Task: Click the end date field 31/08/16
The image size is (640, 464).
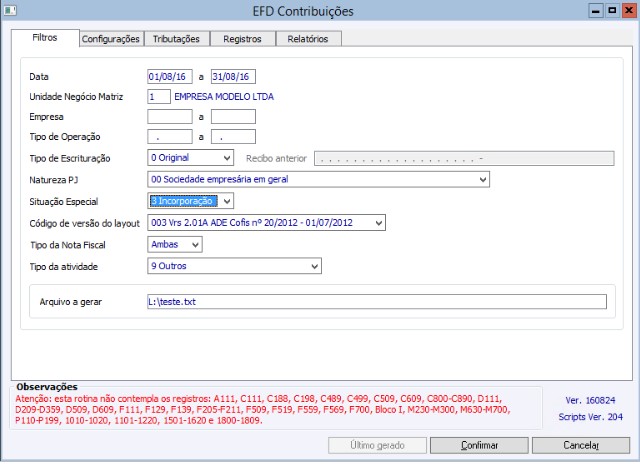Action: [x=233, y=77]
